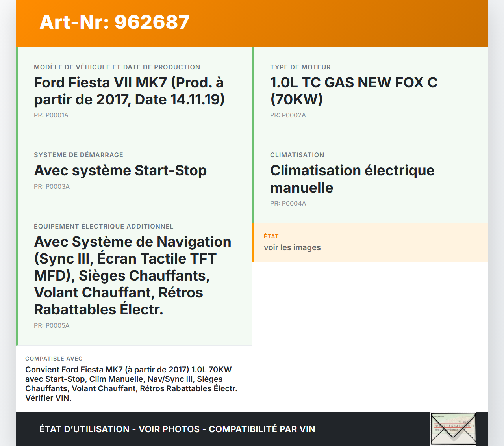Viewport: 504px width, 446px height.
Task: Select the "Avec Système de Navigation" equipment value
Action: (x=133, y=275)
